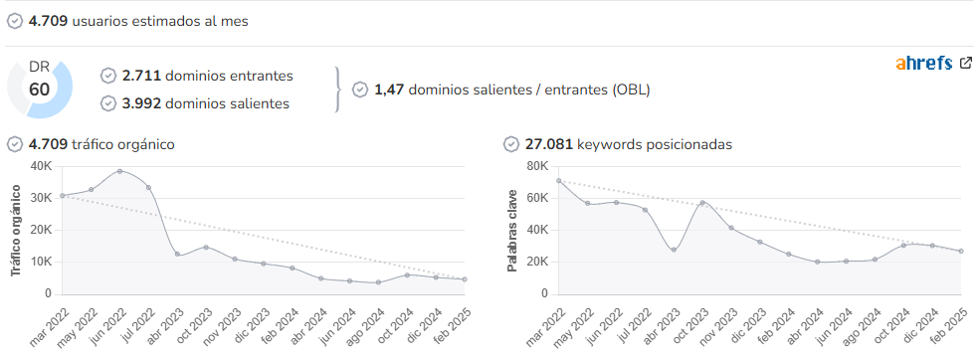Viewport: 980px width, 360px height.
Task: Select abr 2024 point on keywords chart
Action: point(818,262)
